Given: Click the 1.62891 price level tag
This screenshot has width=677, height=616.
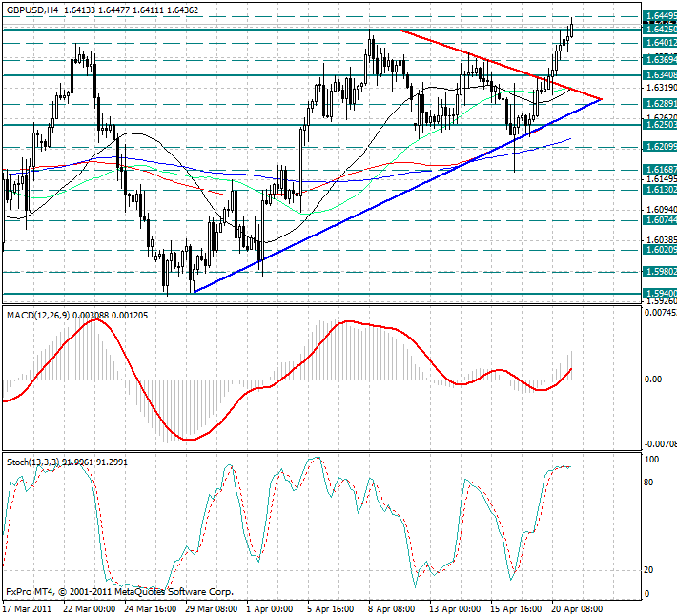Looking at the screenshot, I should coord(660,104).
